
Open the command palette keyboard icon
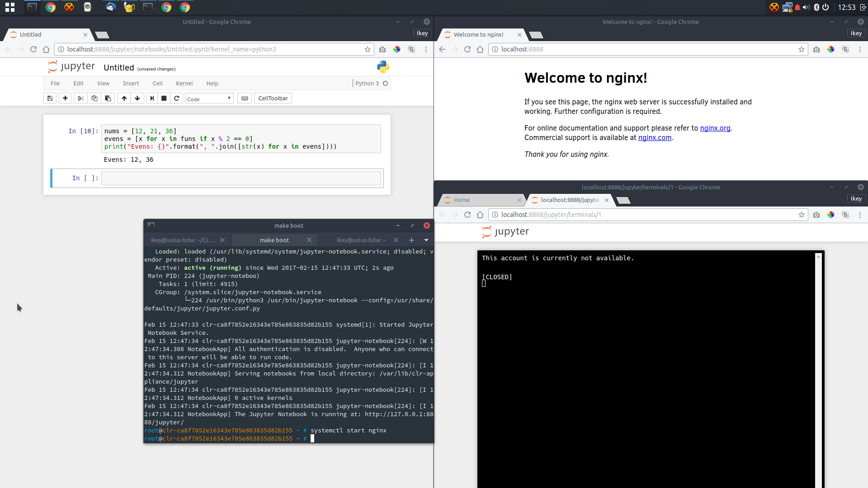point(245,99)
